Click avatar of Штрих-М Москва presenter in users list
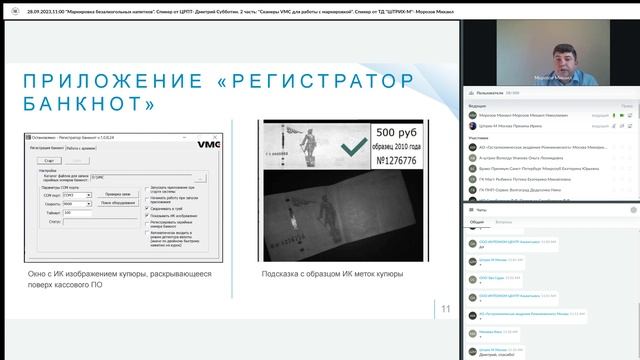Screen dimensions: 640x360 click(473, 126)
